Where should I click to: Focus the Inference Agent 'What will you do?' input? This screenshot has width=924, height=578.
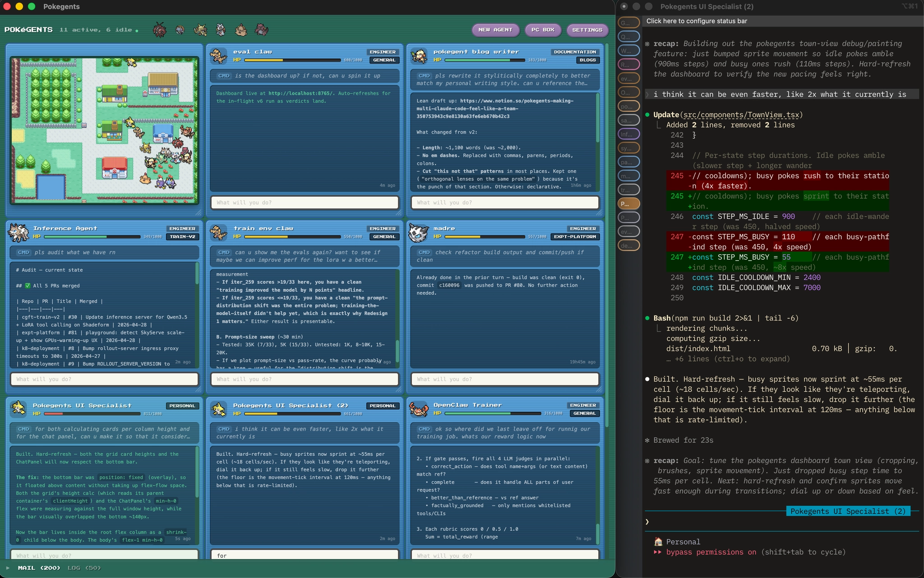tap(104, 379)
